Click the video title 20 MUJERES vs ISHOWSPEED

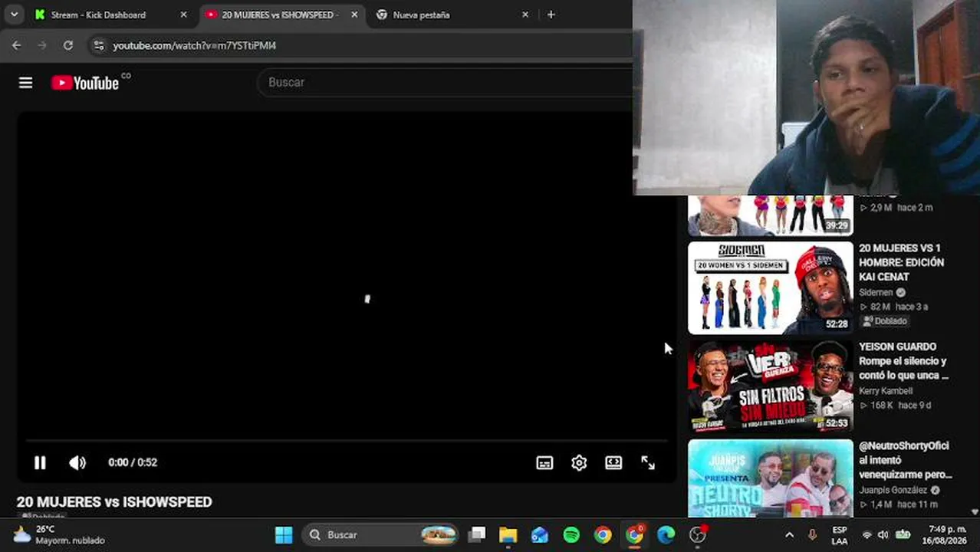(x=114, y=502)
